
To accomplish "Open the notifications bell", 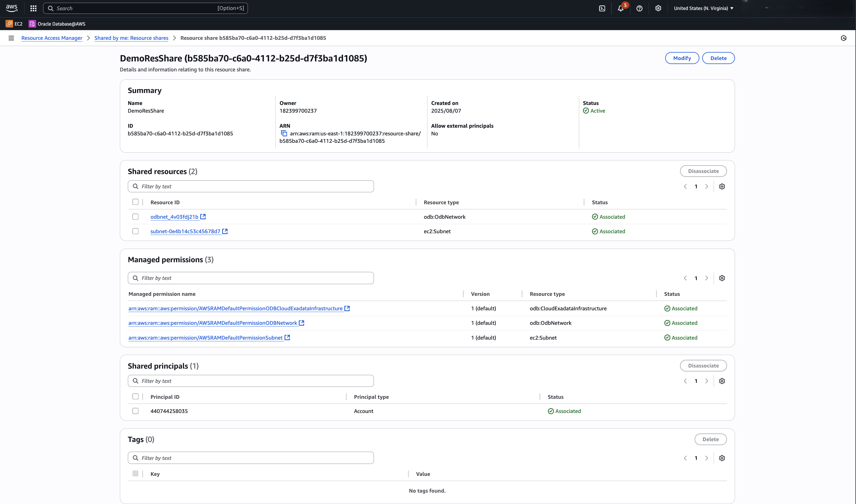I will [x=621, y=8].
